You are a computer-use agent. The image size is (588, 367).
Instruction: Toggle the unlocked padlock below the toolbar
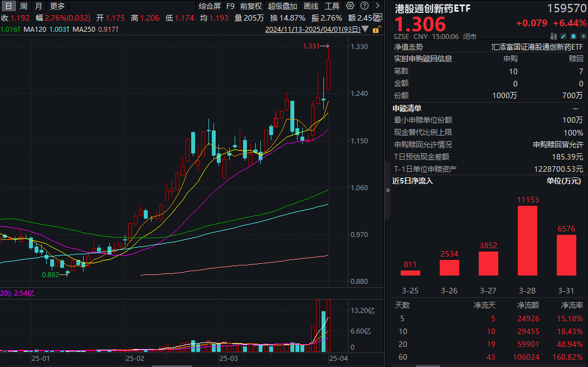[377, 30]
